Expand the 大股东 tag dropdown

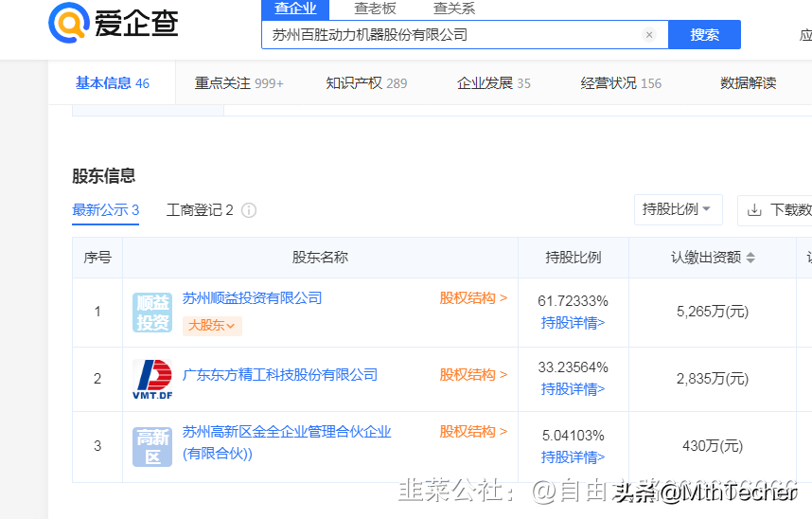pos(212,326)
